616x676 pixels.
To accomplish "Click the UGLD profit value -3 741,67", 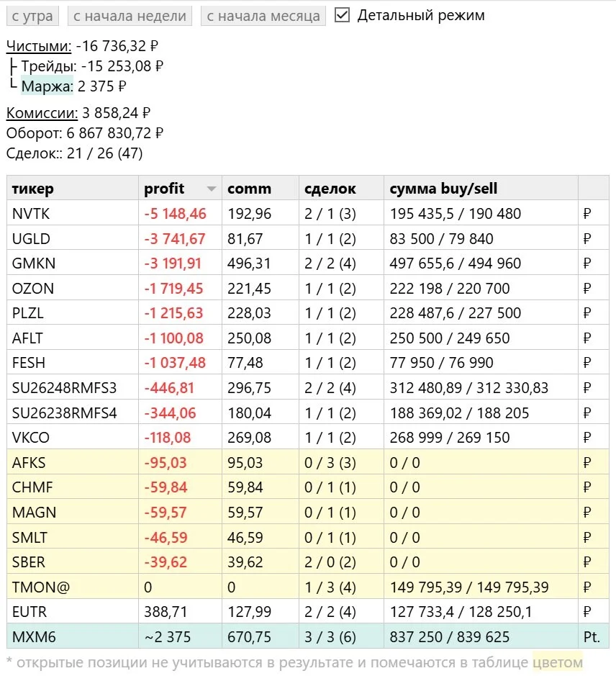I will click(x=175, y=238).
